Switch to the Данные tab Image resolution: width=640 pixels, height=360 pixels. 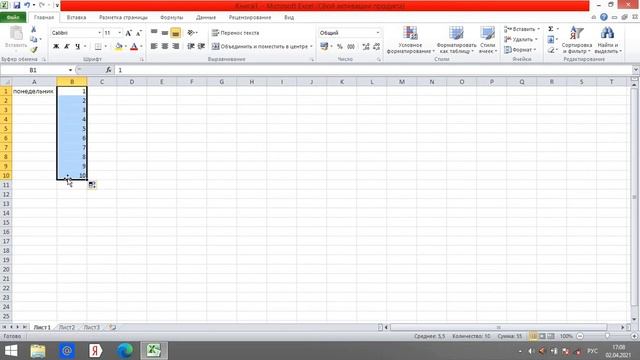point(206,18)
